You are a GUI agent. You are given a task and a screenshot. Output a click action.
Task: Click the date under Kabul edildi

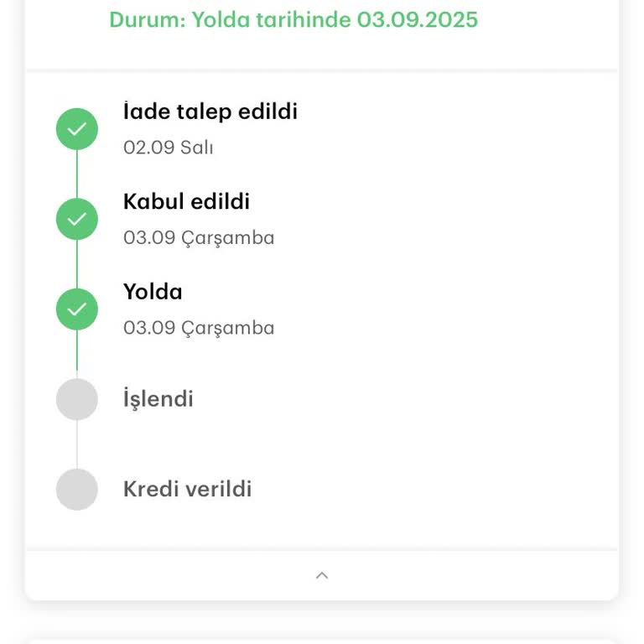(x=199, y=237)
